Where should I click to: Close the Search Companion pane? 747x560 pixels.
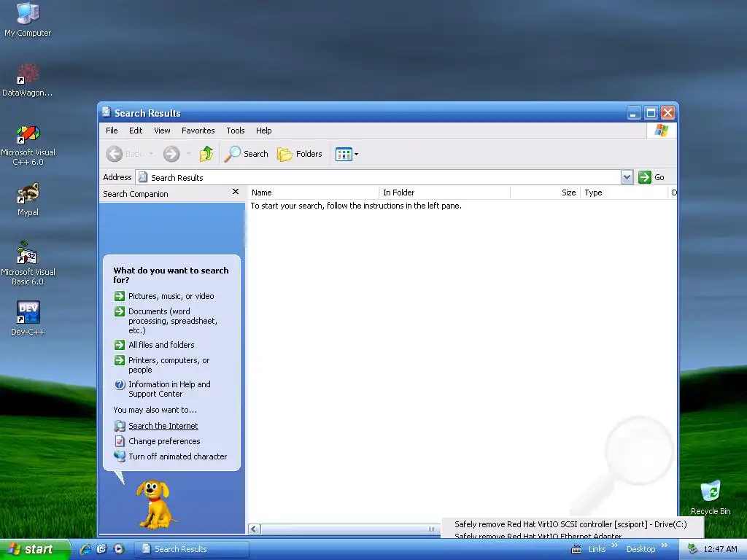coord(236,192)
